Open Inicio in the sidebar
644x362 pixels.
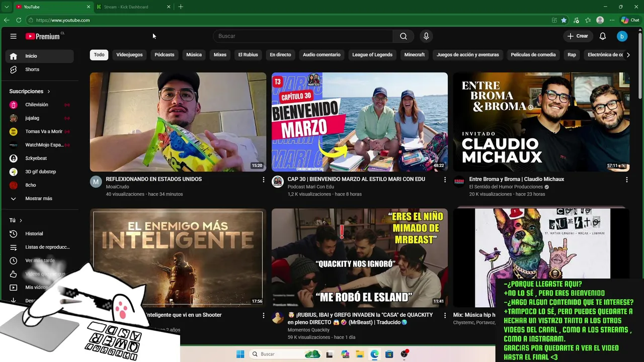tap(39, 56)
